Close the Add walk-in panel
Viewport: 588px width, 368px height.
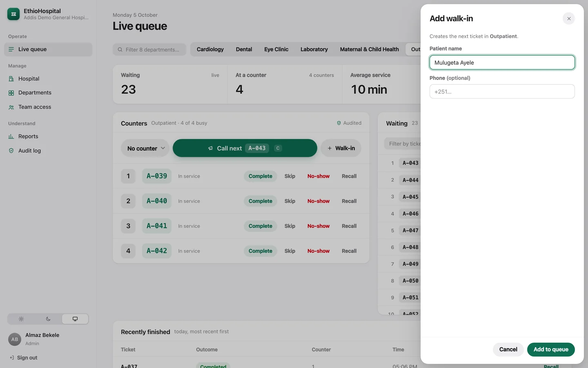(x=569, y=18)
